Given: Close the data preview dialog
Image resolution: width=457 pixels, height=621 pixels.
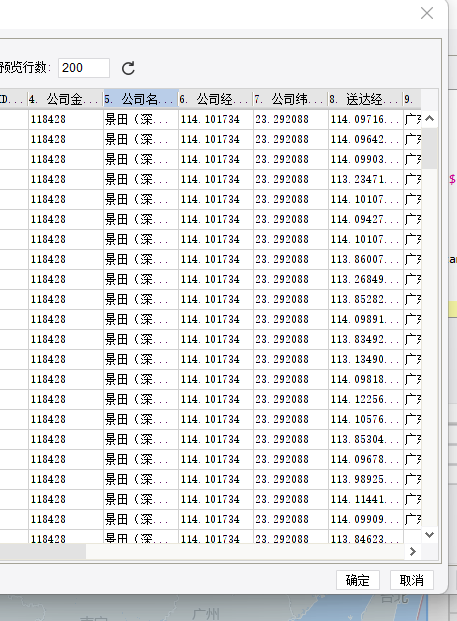Looking at the screenshot, I should coord(427,13).
